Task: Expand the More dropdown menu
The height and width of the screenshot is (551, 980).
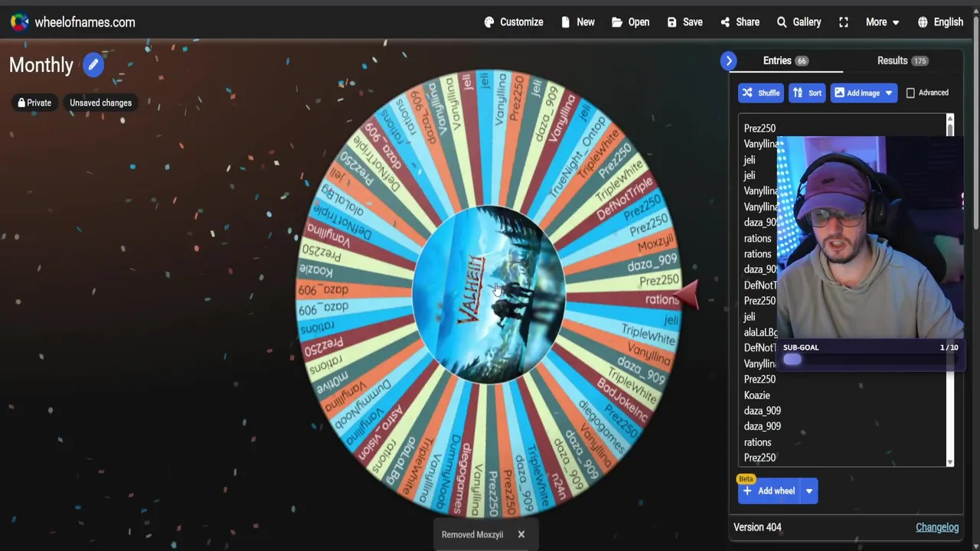Action: [882, 22]
